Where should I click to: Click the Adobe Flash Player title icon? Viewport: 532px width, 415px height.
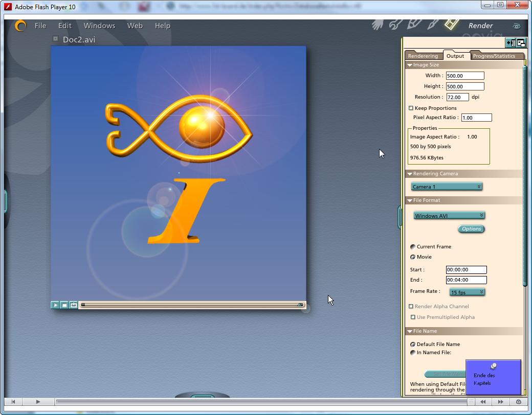(8, 7)
